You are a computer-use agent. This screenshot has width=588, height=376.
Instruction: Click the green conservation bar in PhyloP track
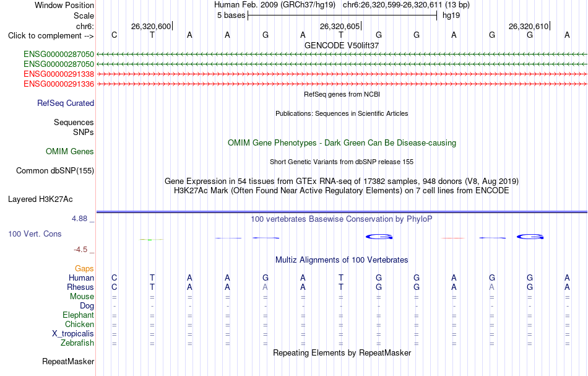[x=152, y=239]
